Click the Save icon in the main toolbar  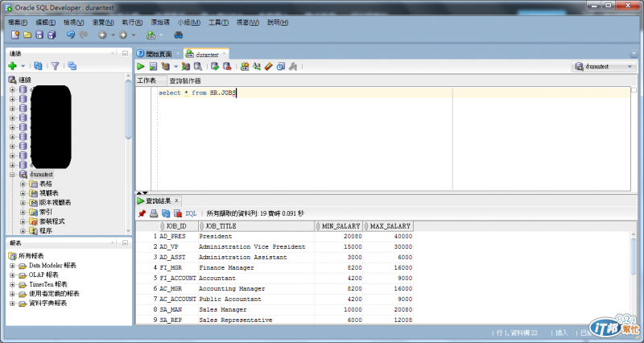click(x=39, y=35)
